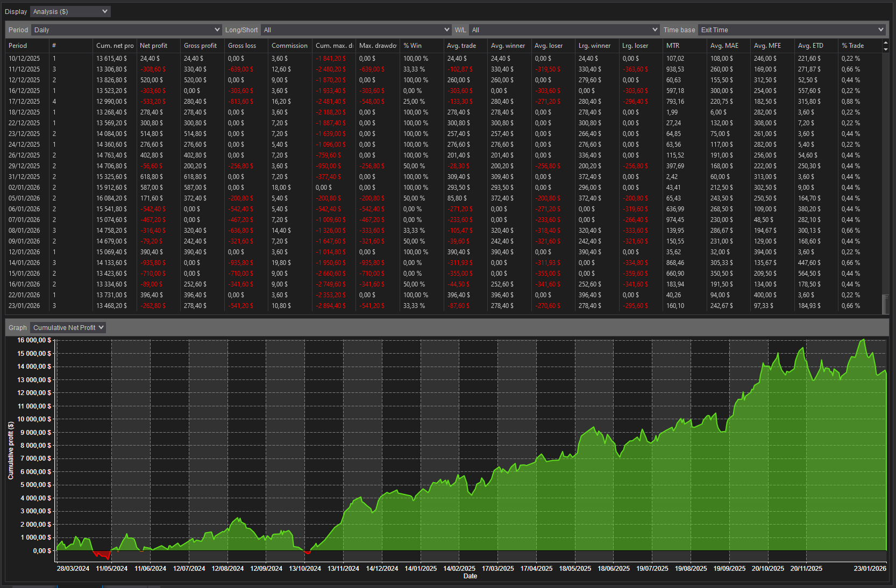This screenshot has height=588, width=896.
Task: Open the Long/Short filter dropdown
Action: (x=356, y=30)
